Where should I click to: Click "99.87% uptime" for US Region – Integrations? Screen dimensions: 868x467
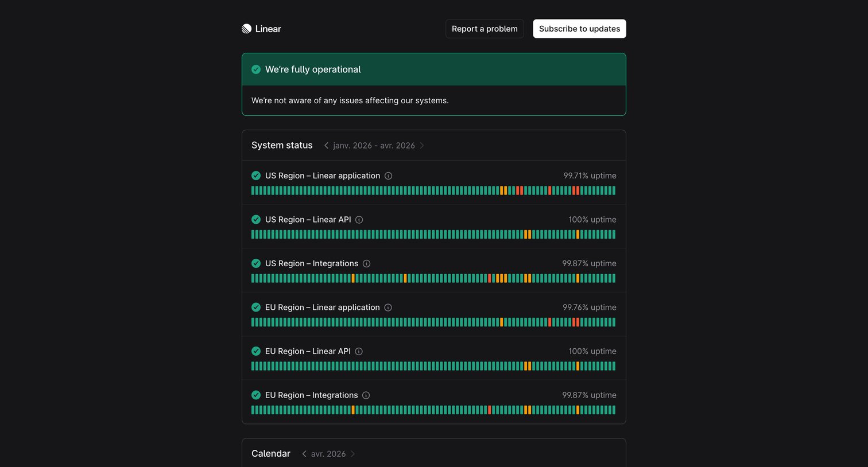tap(589, 263)
